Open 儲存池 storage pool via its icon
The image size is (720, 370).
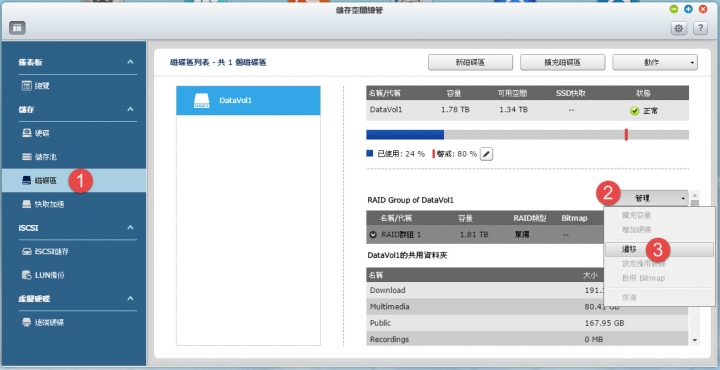pyautogui.click(x=27, y=157)
